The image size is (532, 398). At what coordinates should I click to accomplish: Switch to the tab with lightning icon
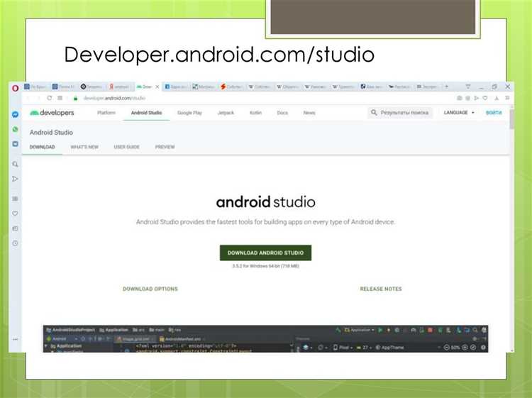click(x=231, y=87)
